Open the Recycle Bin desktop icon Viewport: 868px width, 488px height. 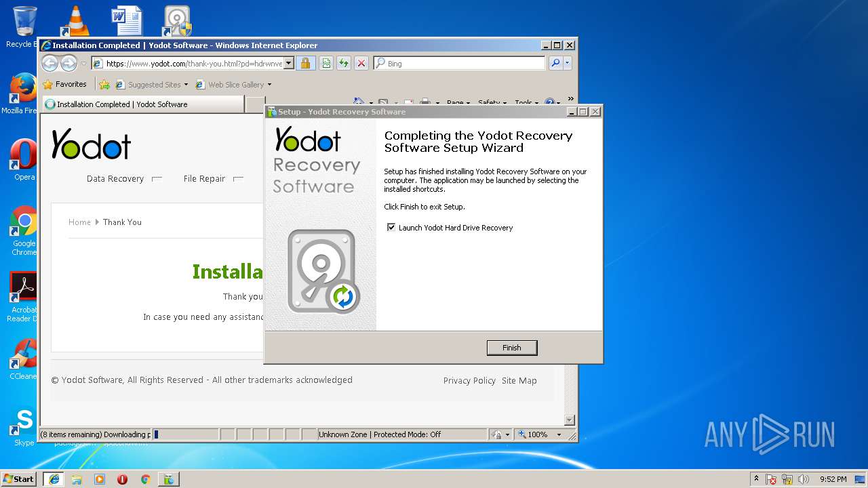[x=24, y=27]
